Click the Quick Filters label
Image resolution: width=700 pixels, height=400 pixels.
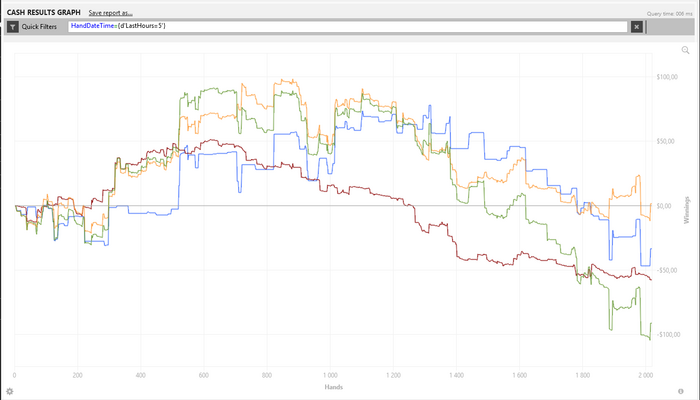click(39, 27)
